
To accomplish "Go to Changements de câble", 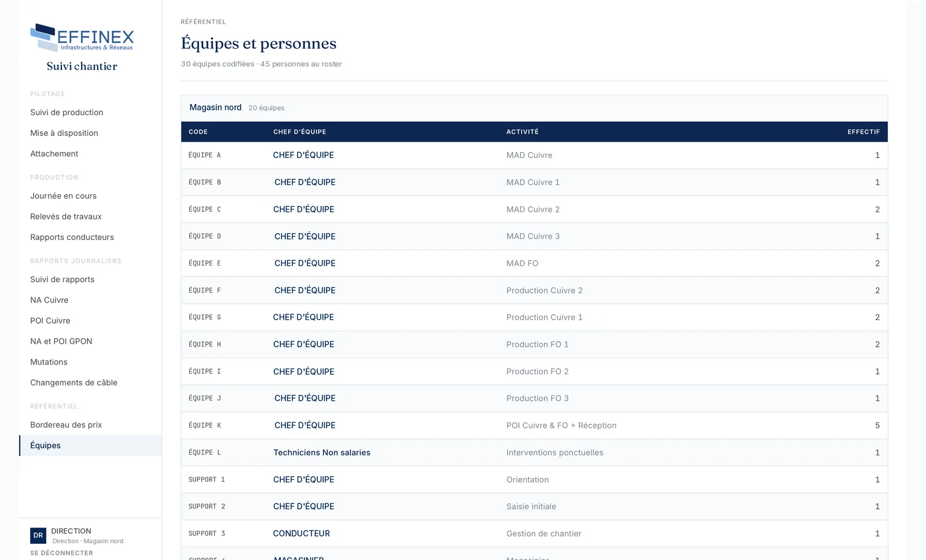I will (x=74, y=383).
